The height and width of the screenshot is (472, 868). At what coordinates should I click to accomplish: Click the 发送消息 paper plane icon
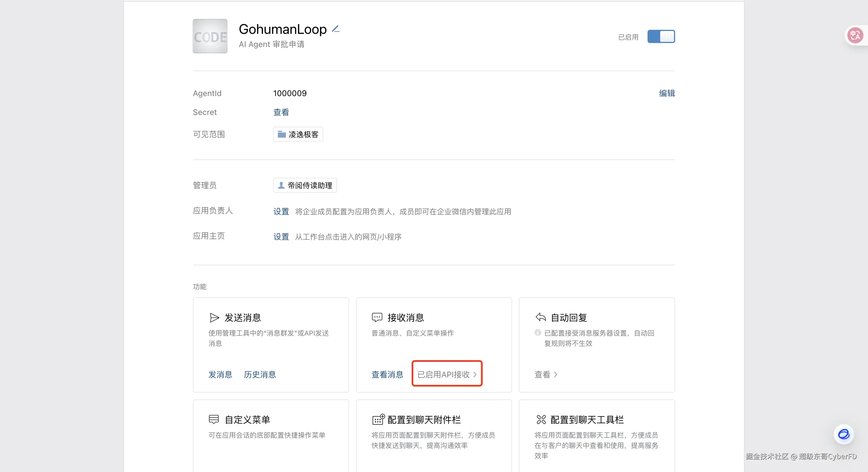[214, 317]
